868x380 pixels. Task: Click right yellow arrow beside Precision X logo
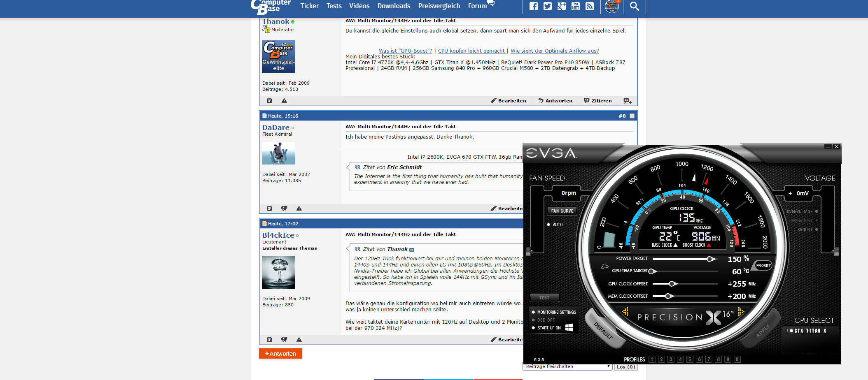(x=741, y=312)
